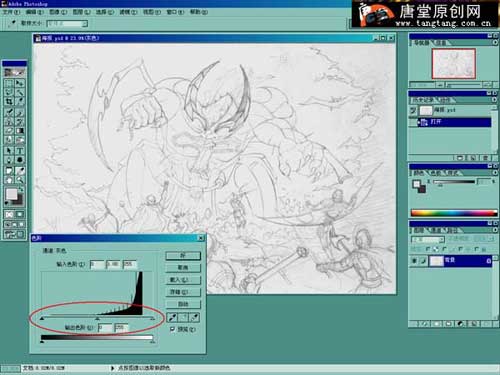Select the Move tool in toolbox
This screenshot has height=375, width=500.
point(20,83)
